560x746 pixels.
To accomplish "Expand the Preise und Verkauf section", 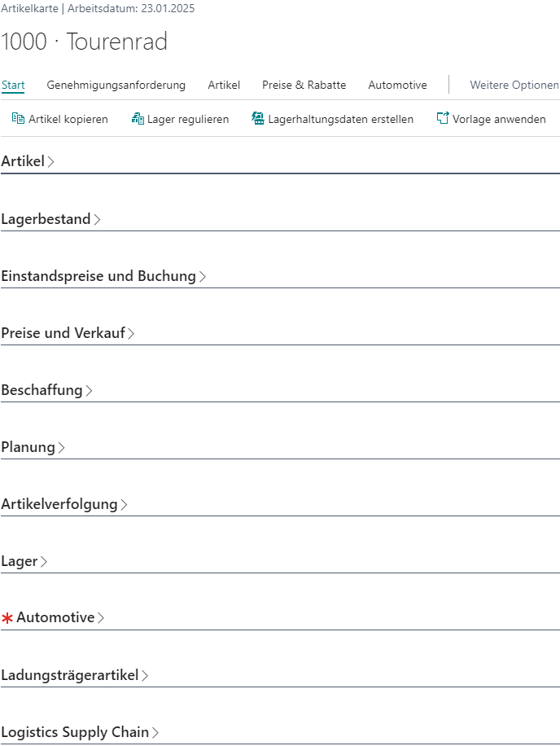I will 68,333.
